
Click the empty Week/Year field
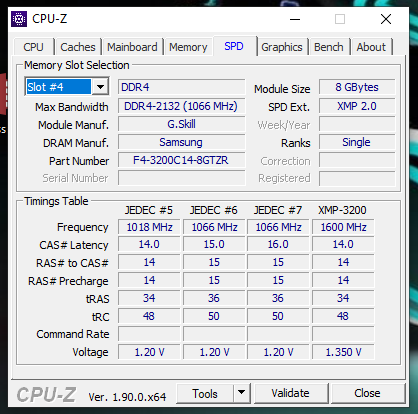coord(357,124)
